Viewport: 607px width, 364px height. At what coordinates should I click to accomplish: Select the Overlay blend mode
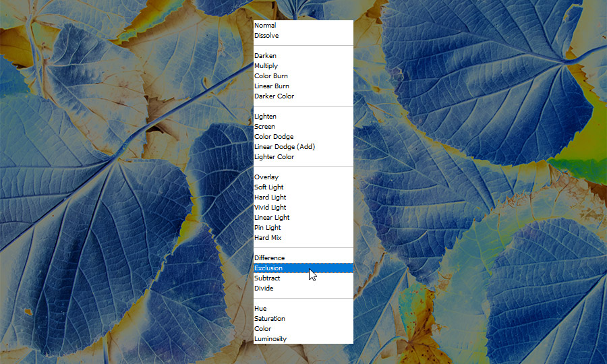click(x=303, y=177)
